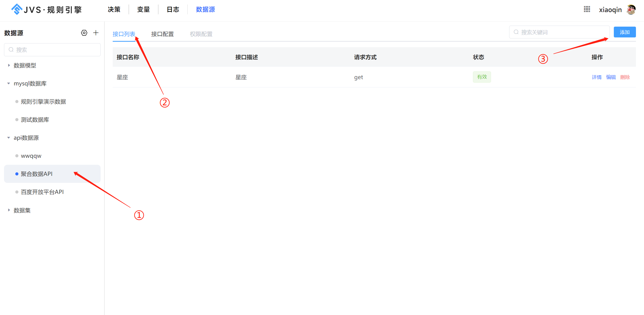Switch to the 接口配置 tab
Image resolution: width=644 pixels, height=315 pixels.
[x=162, y=34]
